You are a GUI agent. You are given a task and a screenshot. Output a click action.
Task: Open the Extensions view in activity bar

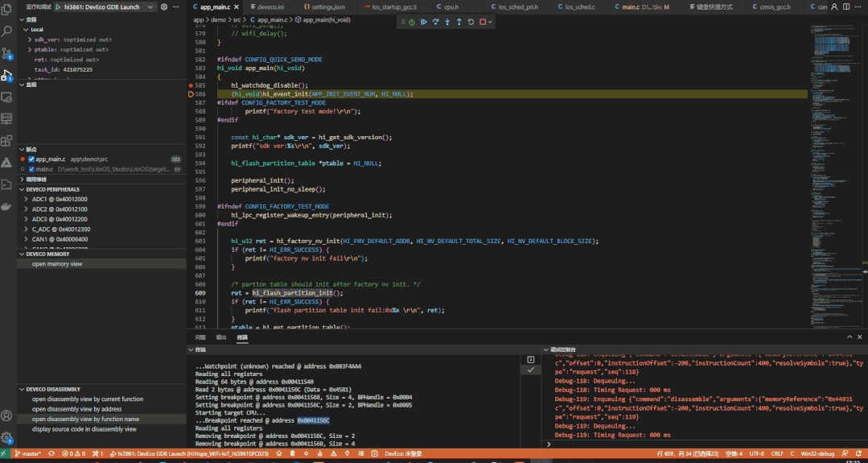(x=7, y=141)
